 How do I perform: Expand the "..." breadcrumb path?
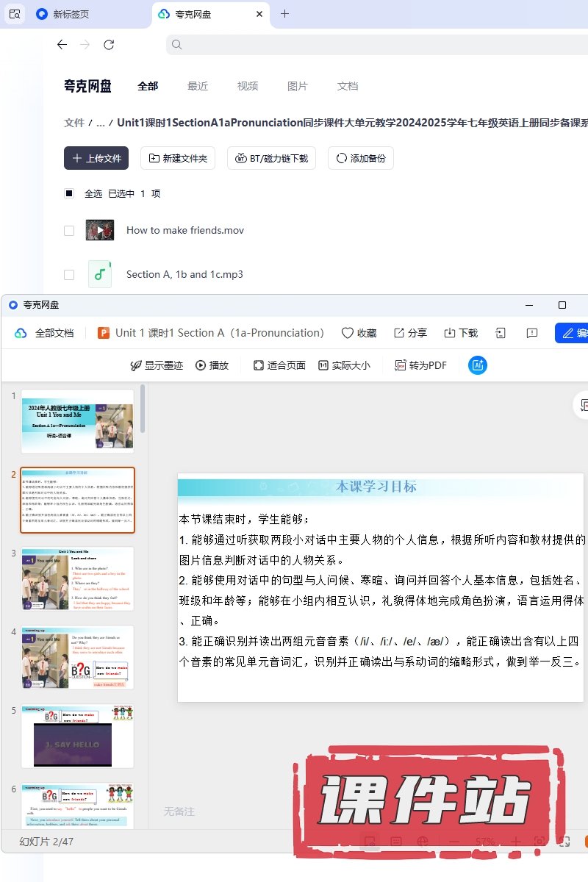pos(101,123)
